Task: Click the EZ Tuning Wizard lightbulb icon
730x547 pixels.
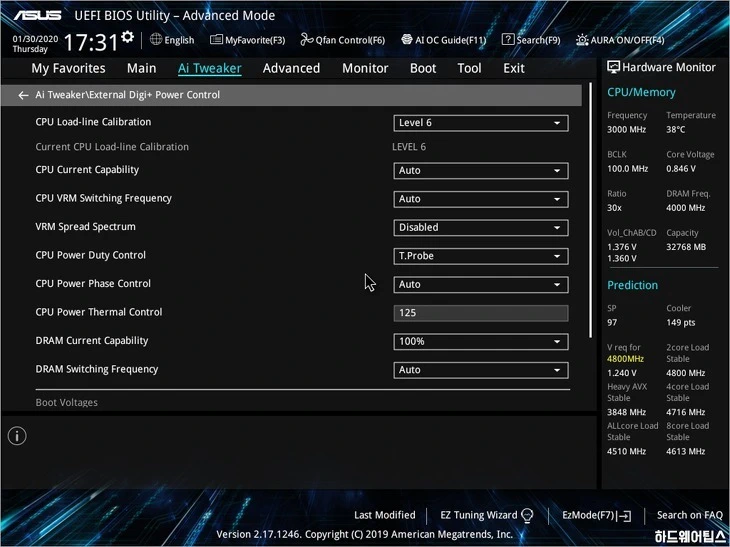Action: [x=527, y=515]
